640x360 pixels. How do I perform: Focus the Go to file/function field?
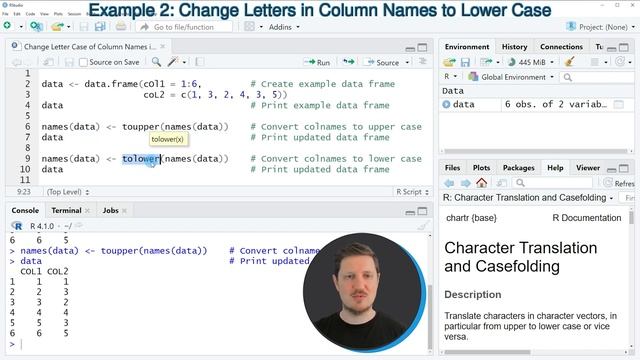point(184,27)
